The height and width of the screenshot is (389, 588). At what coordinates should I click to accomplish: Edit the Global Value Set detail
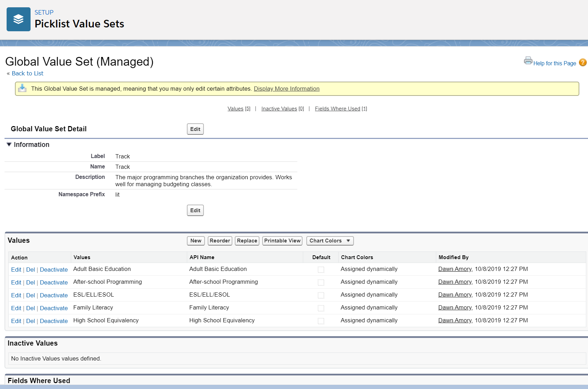click(195, 129)
